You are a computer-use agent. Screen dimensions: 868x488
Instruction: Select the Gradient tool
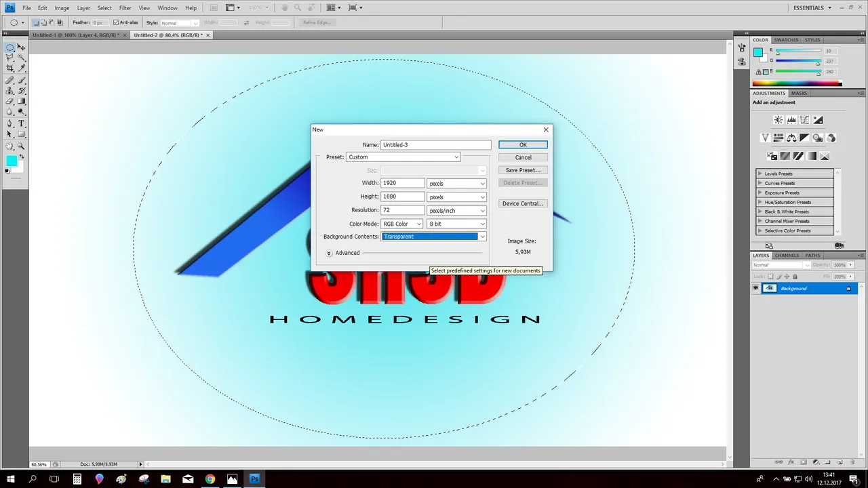(x=21, y=101)
